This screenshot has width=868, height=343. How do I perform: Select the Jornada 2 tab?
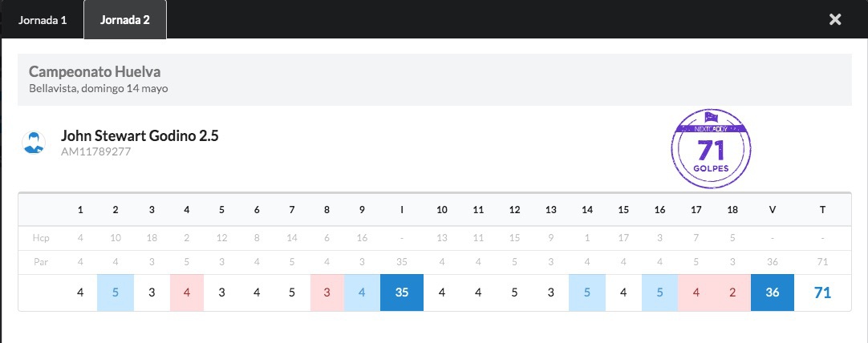[x=125, y=20]
